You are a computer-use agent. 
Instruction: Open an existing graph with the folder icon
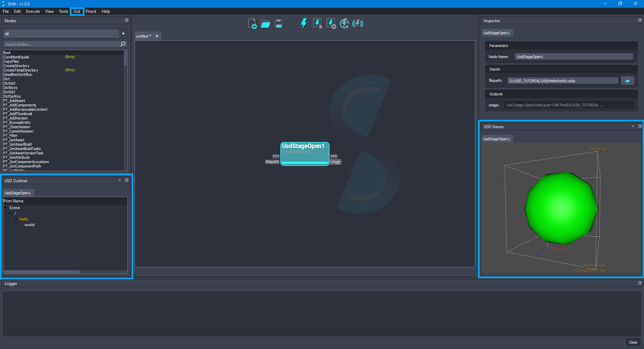pos(265,23)
